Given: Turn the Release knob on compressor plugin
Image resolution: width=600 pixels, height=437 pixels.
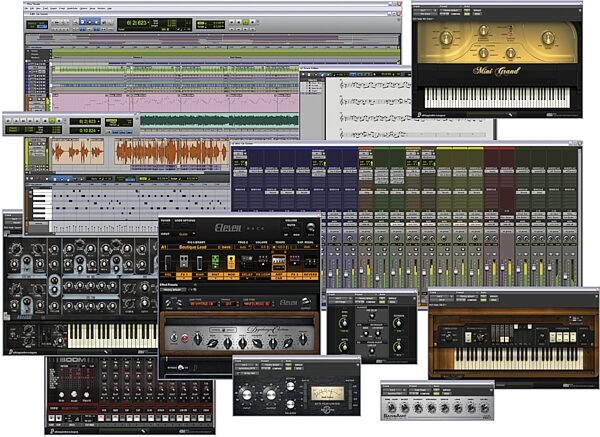Looking at the screenshot, I should tap(291, 404).
